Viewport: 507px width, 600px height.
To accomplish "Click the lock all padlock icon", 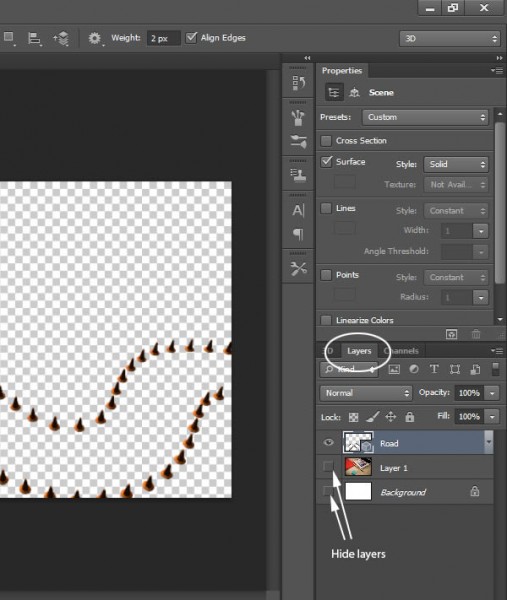I will tap(409, 416).
